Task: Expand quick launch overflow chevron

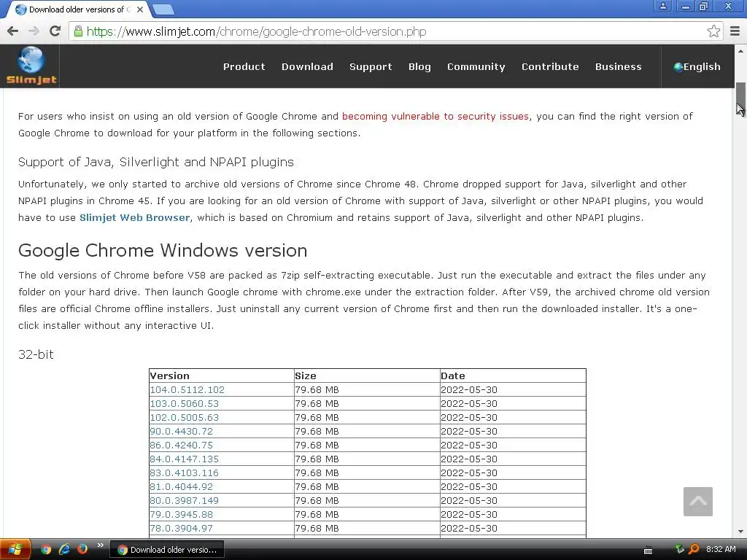Action: tap(100, 545)
